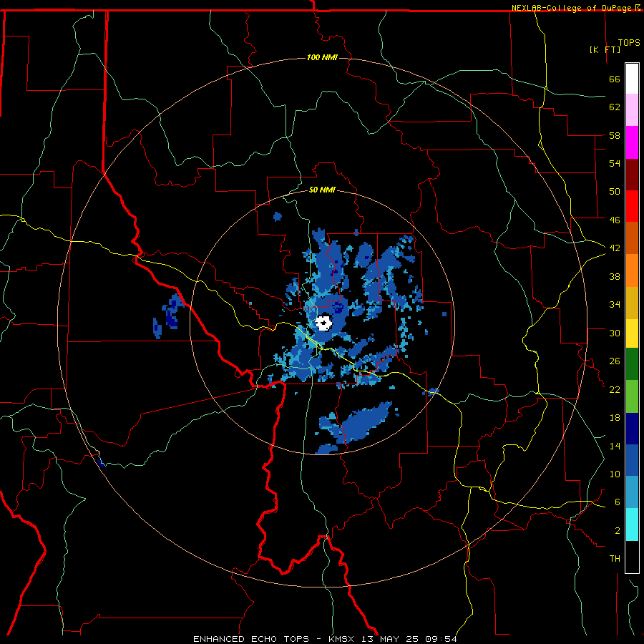644x644 pixels.
Task: Pick the dark orange 42-46 legend swatch
Action: tap(632, 238)
